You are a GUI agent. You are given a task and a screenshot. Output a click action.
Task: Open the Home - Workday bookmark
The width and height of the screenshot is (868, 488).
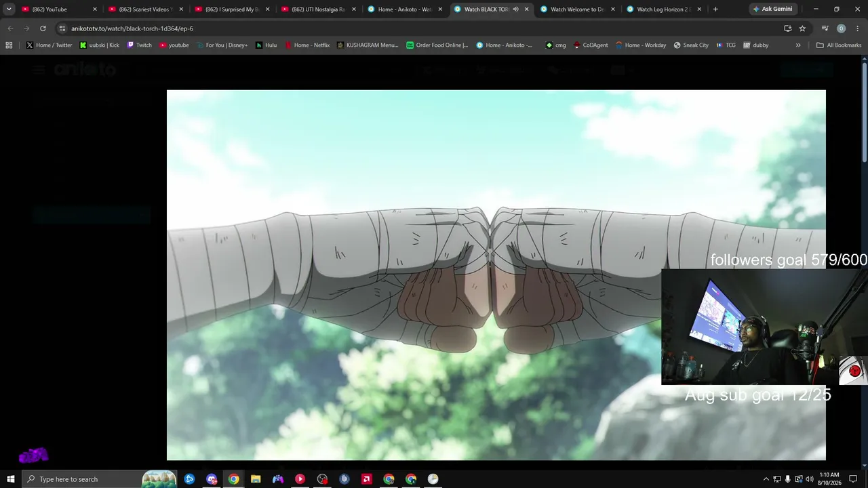pyautogui.click(x=641, y=45)
